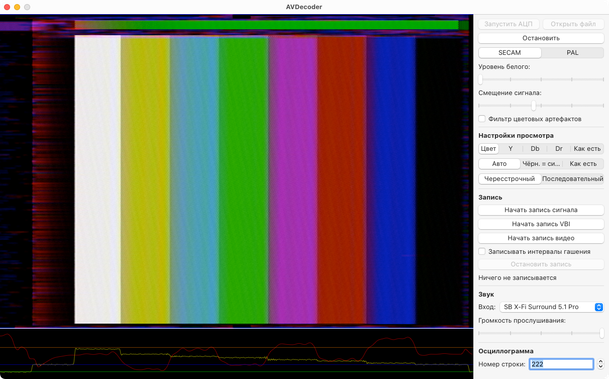Select the Цвет view mode
Screen dimensions: 609x379
point(488,149)
